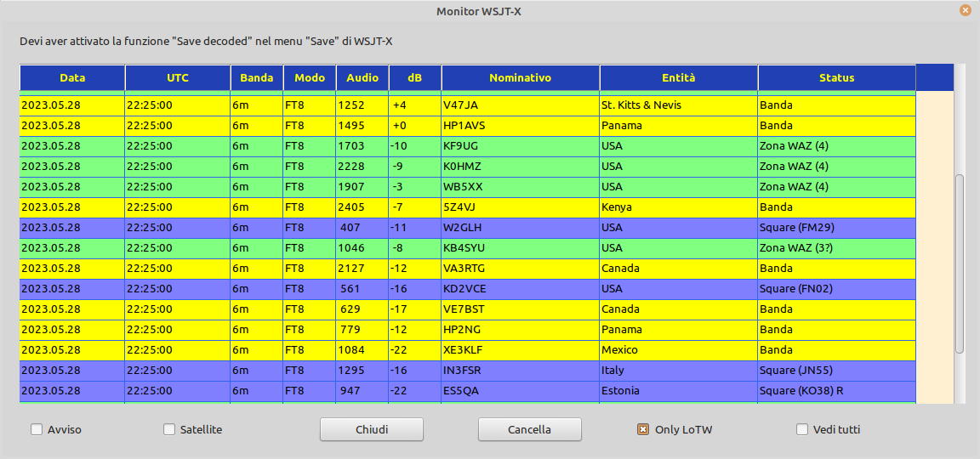
Task: Click the Square (JN55) status cell
Action: (836, 371)
